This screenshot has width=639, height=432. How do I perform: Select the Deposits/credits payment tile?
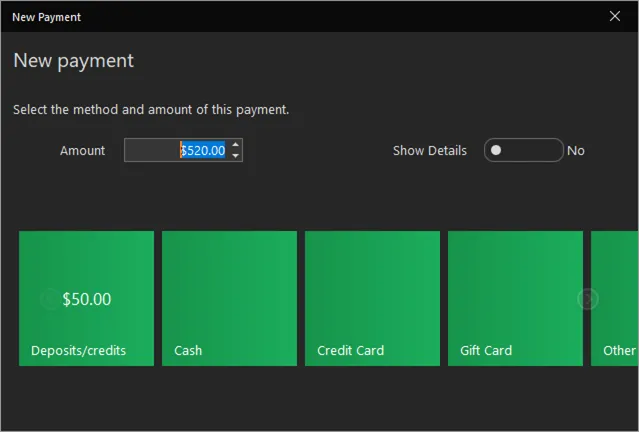pos(86,298)
